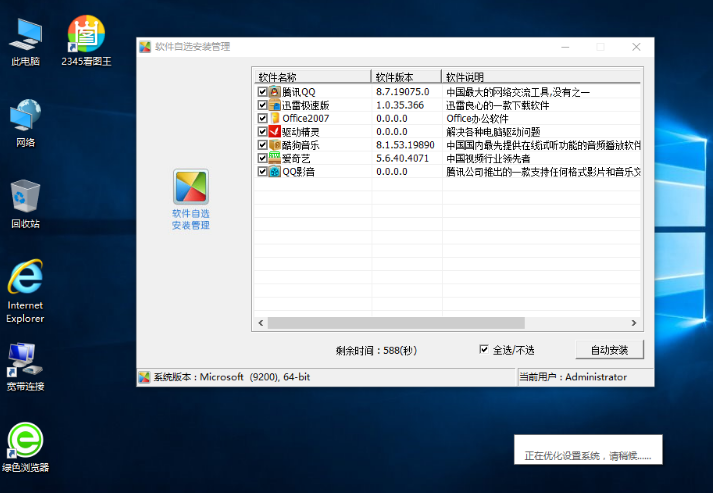Click the horizontal scrollbar thumb
713x493 pixels.
396,323
